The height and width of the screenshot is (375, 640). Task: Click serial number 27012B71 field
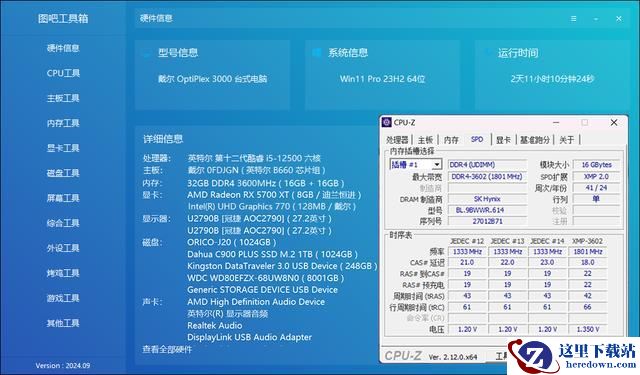(x=487, y=221)
